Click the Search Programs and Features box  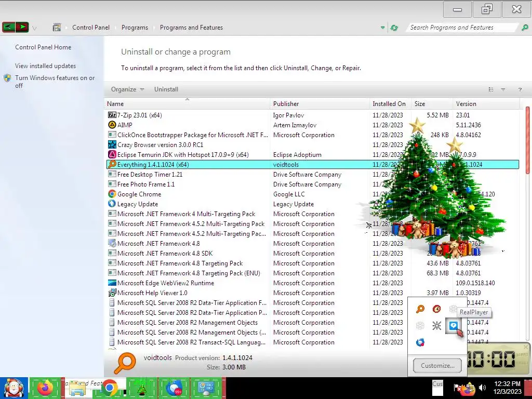pyautogui.click(x=461, y=28)
